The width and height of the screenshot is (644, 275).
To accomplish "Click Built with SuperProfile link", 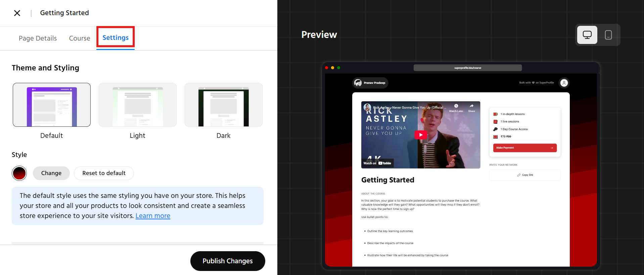I will tap(536, 83).
